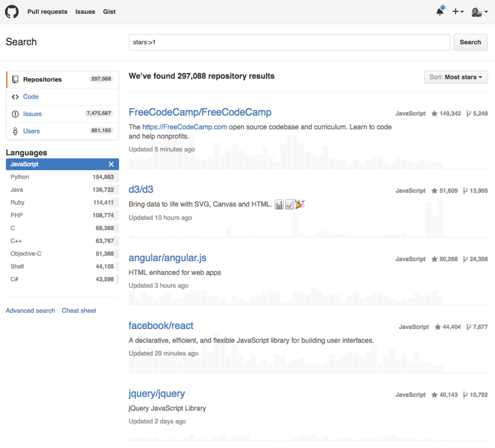The image size is (495, 448).
Task: Filter results by Shell language
Action: (63, 266)
